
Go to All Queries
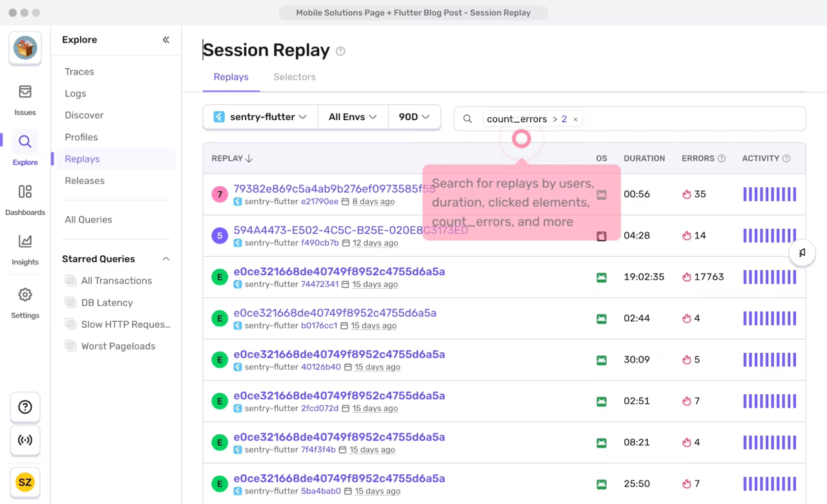[x=88, y=219]
